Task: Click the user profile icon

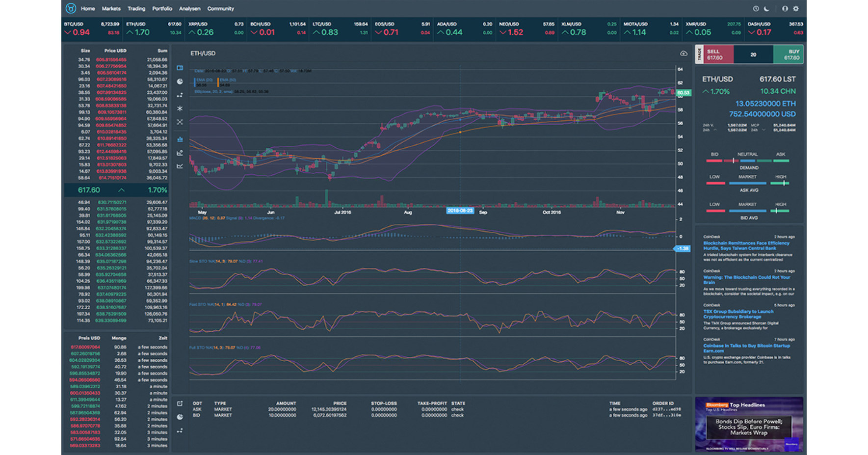Action: [x=785, y=9]
